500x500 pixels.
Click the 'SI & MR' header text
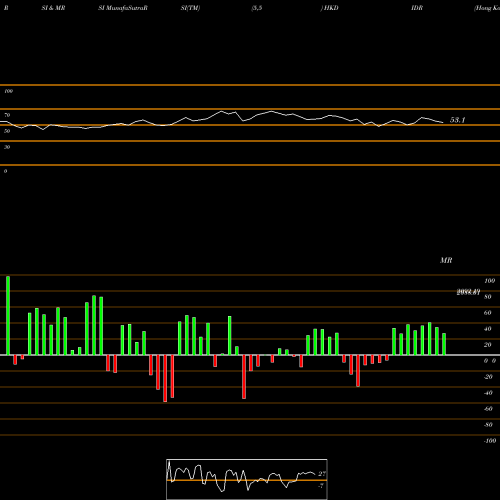(53, 8)
